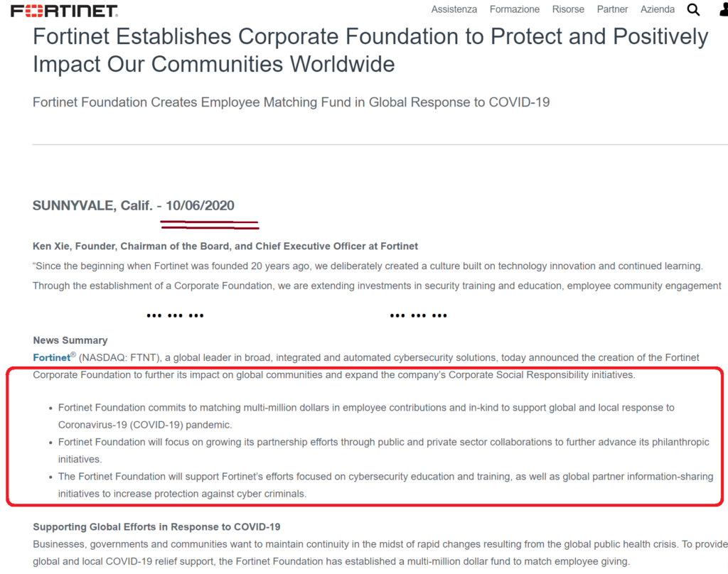Click the bullet about matching multi-million dollars
The image size is (728, 574).
(366, 416)
